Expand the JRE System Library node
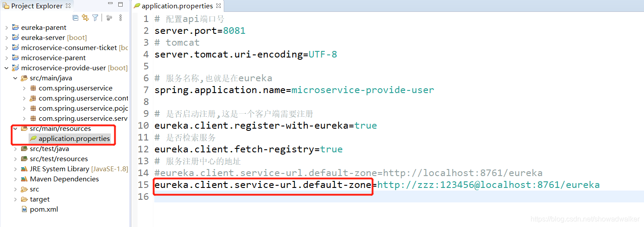Image resolution: width=644 pixels, height=227 pixels. click(x=15, y=169)
